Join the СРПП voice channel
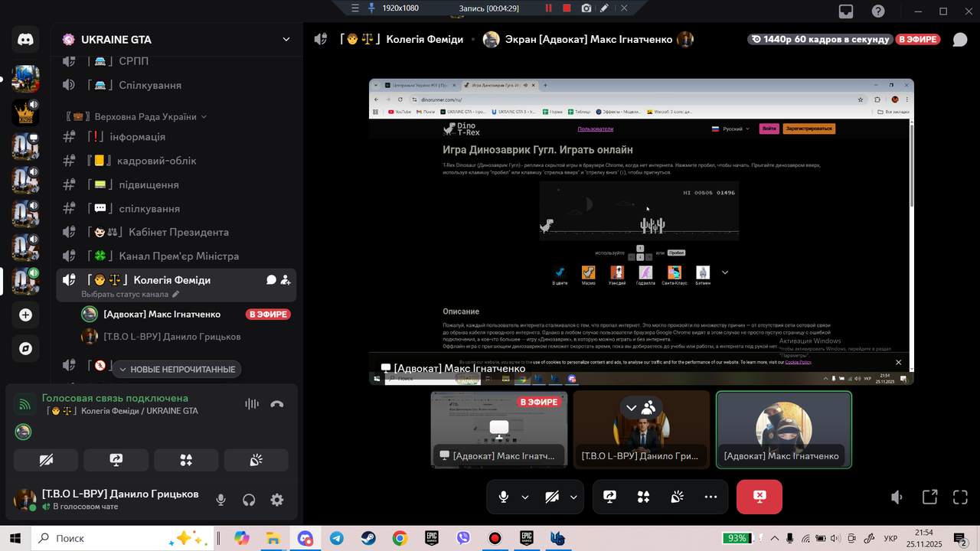 click(x=176, y=61)
